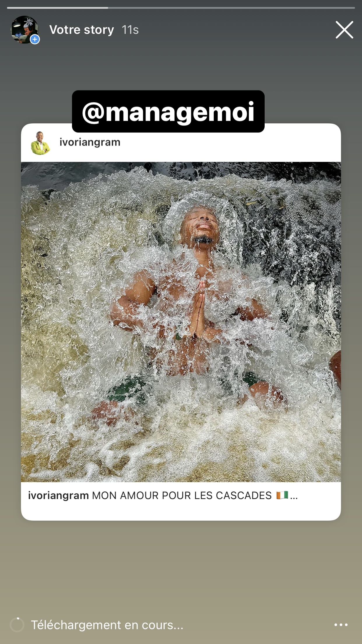Viewport: 362px width, 644px height.
Task: Tap the white header bar of shared post
Action: [181, 143]
